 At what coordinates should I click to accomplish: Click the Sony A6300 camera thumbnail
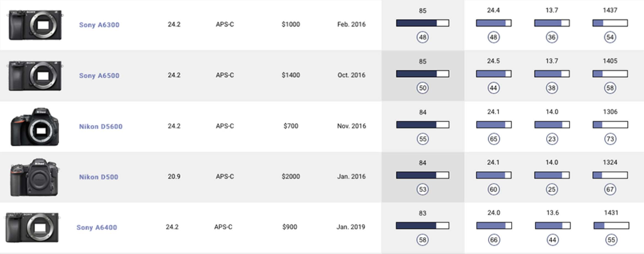[35, 25]
